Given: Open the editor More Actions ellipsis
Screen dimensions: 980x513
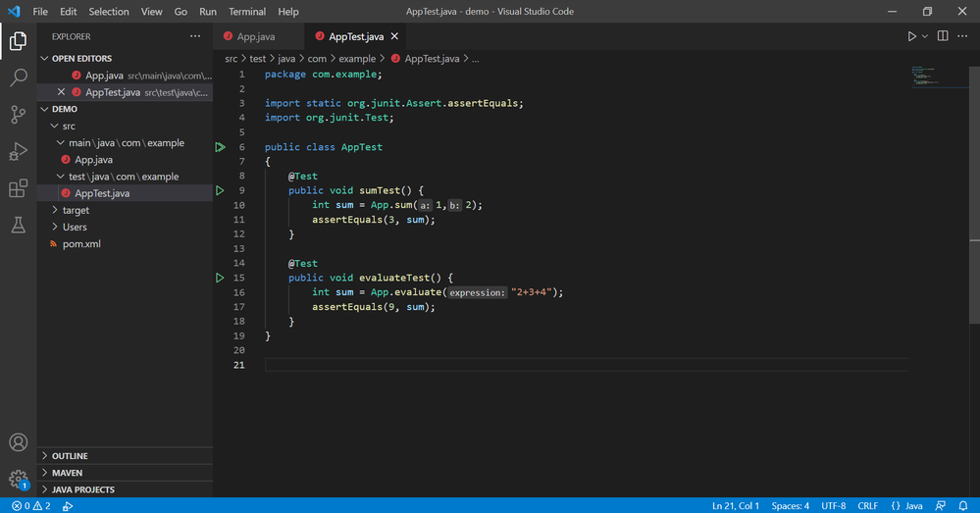Looking at the screenshot, I should [962, 36].
